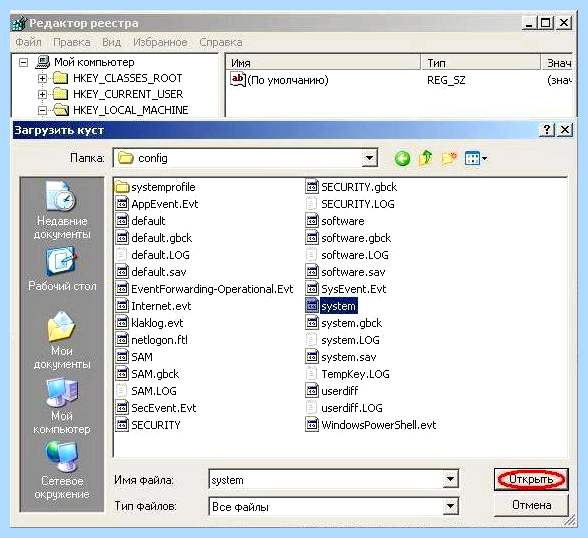Open the Тип файлов dropdown arrow
The height and width of the screenshot is (538, 588).
pyautogui.click(x=450, y=507)
